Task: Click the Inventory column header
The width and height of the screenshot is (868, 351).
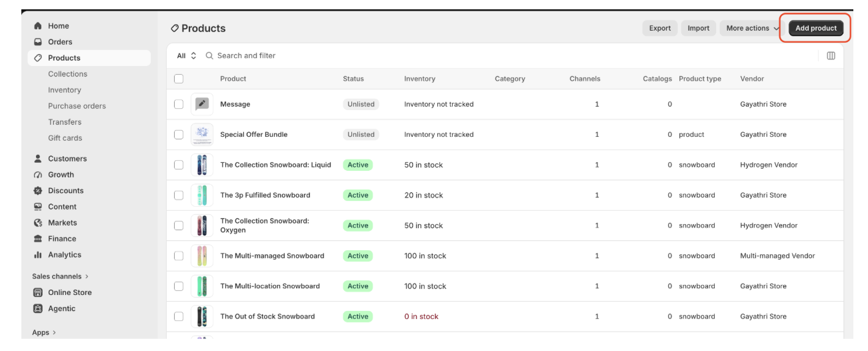Action: (419, 79)
